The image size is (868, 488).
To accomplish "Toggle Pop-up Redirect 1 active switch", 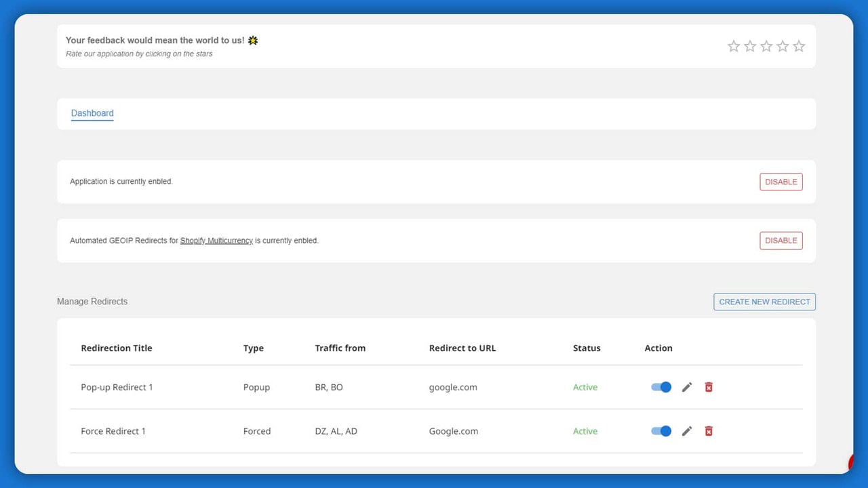I will 661,387.
